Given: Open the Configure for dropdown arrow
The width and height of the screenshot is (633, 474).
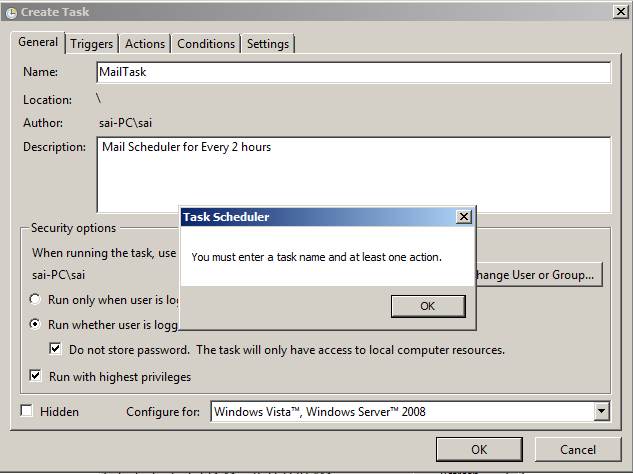Looking at the screenshot, I should pos(602,411).
